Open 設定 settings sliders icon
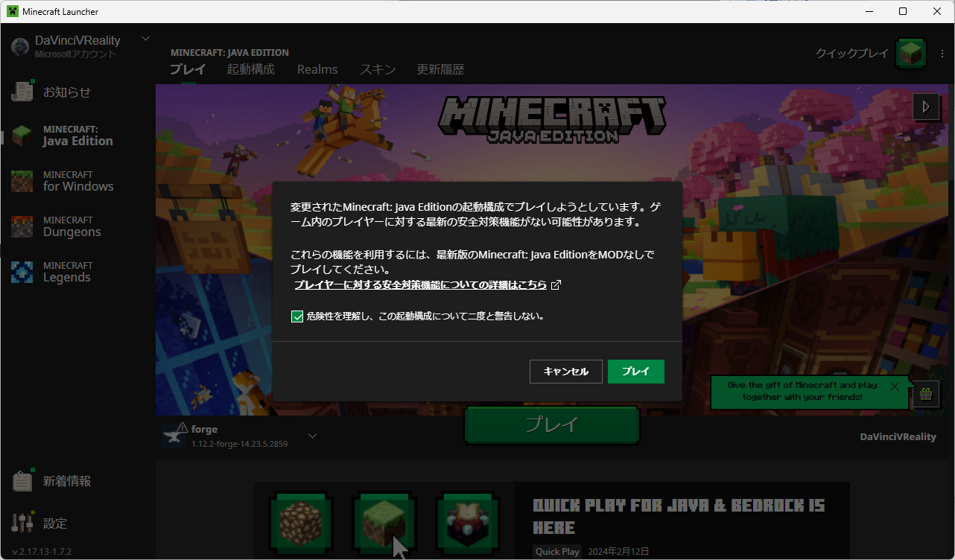 coord(22,523)
